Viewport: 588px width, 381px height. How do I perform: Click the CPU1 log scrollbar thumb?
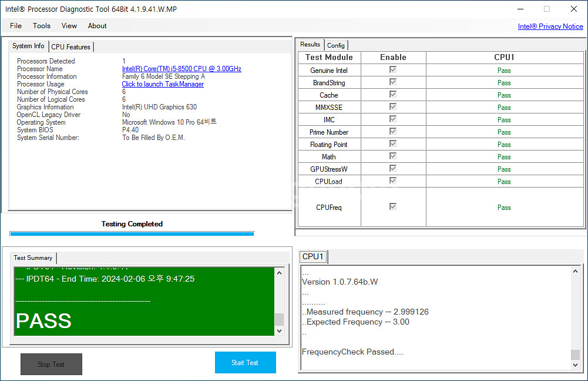575,355
